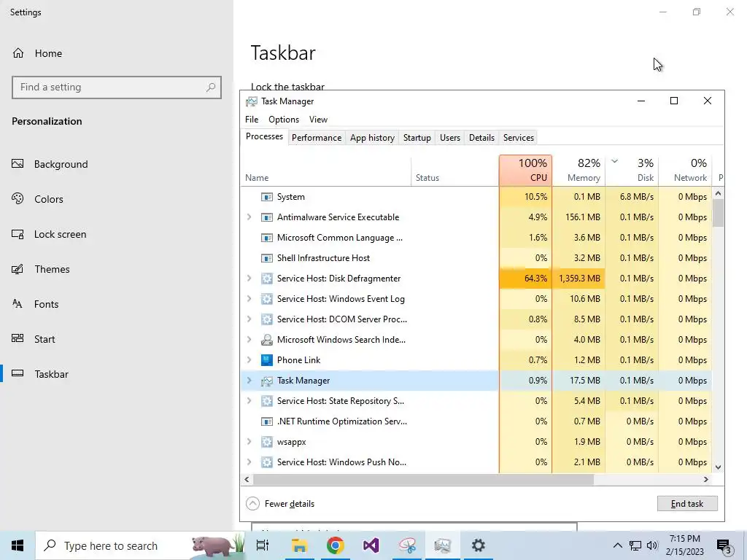Click the DCOM Server Process gear icon
This screenshot has height=560, width=747.
(267, 319)
